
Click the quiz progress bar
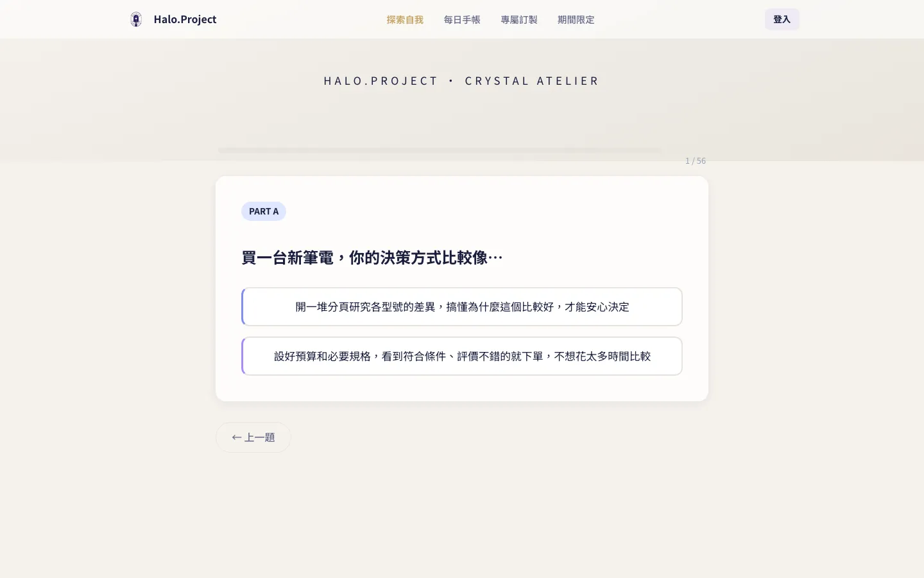click(440, 150)
